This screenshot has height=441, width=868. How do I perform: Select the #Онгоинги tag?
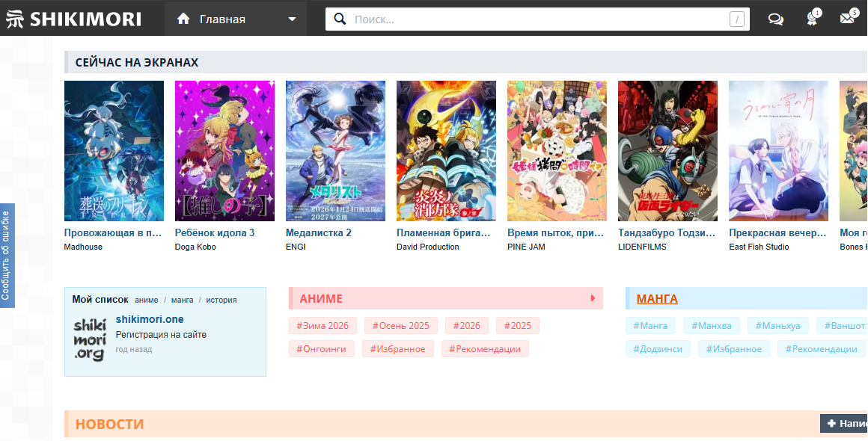coord(322,349)
